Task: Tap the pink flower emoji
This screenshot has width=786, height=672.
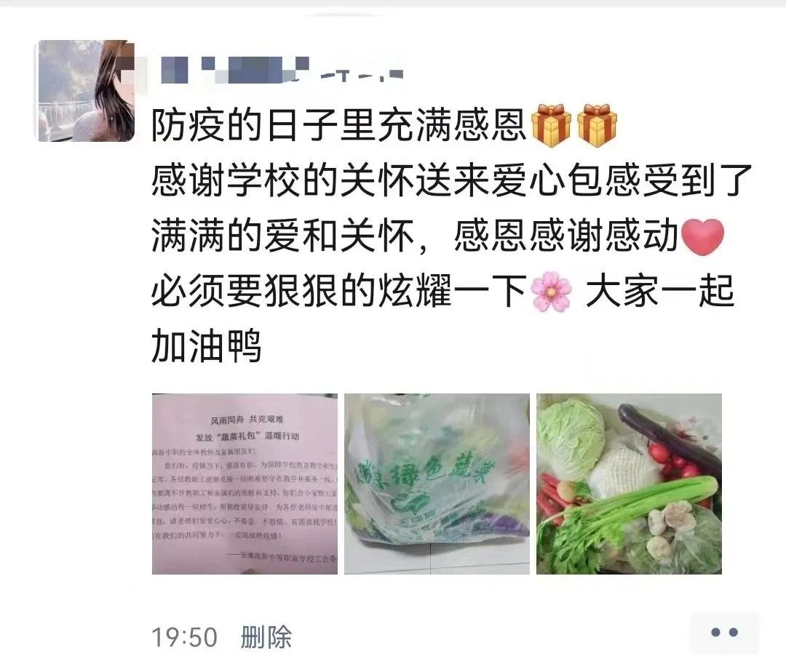Action: (551, 292)
